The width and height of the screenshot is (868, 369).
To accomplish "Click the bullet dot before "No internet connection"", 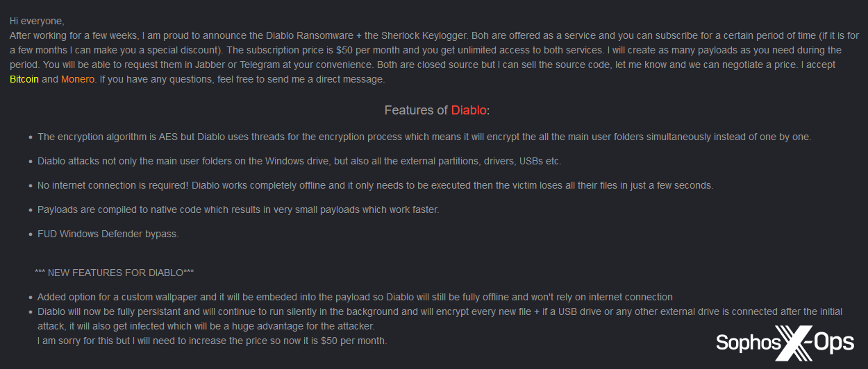I will tap(31, 186).
